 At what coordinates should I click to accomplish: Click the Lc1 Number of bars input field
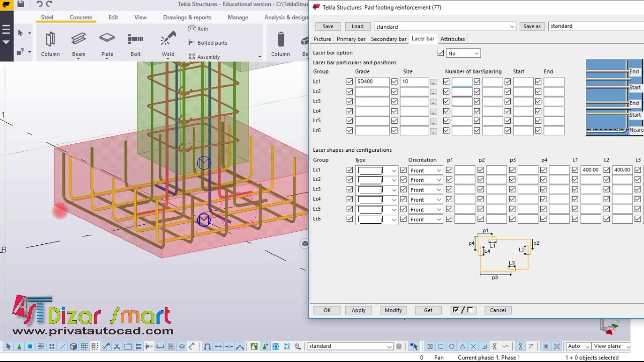pyautogui.click(x=462, y=81)
